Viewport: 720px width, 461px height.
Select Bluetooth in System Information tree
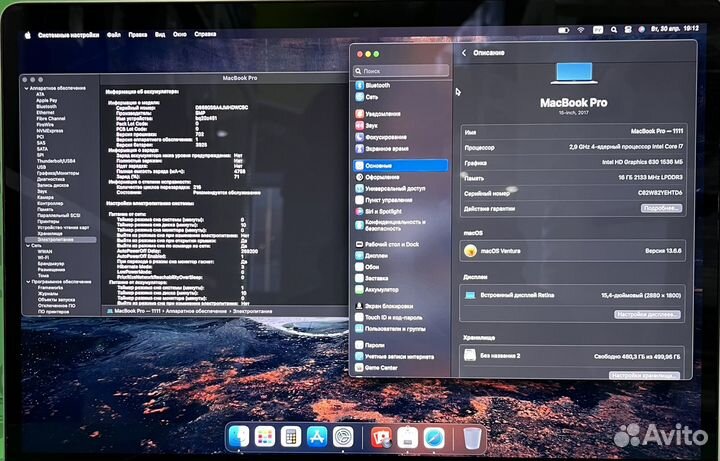pos(46,107)
